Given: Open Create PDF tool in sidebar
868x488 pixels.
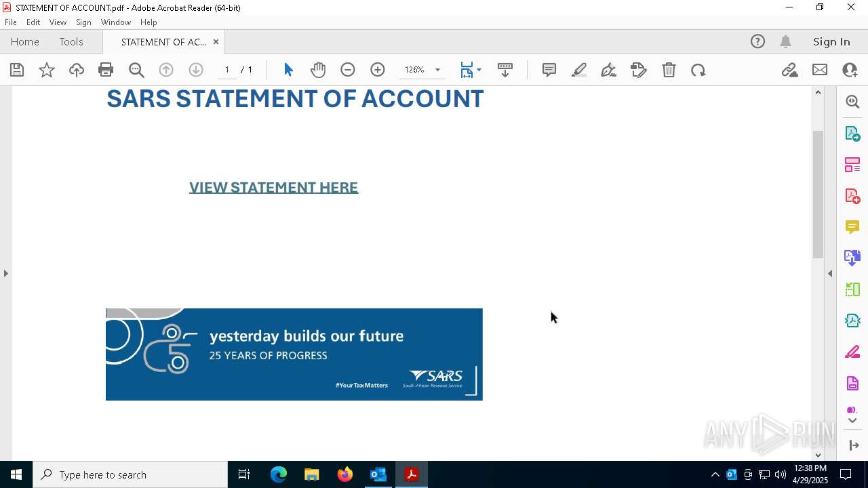Looking at the screenshot, I should pos(852,196).
